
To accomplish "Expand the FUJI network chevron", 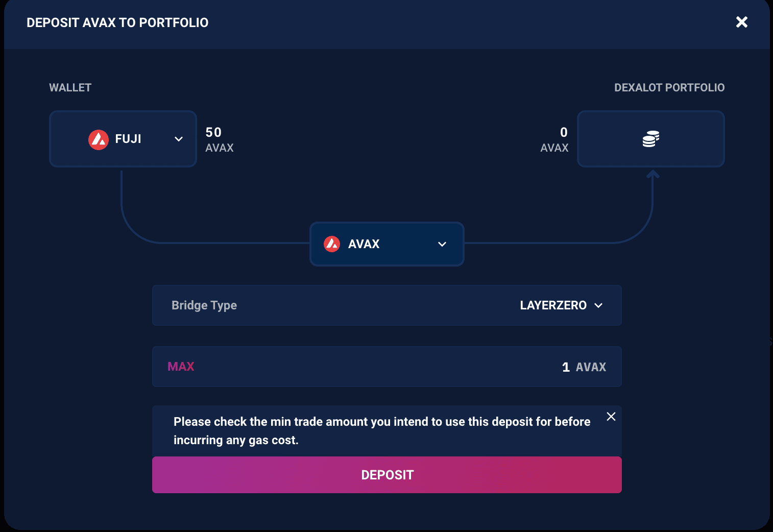I will point(179,139).
